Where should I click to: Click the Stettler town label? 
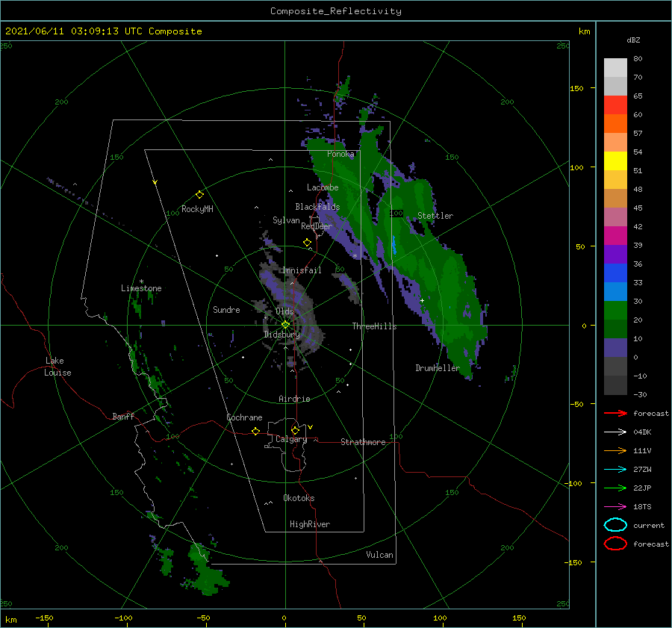[x=435, y=216]
